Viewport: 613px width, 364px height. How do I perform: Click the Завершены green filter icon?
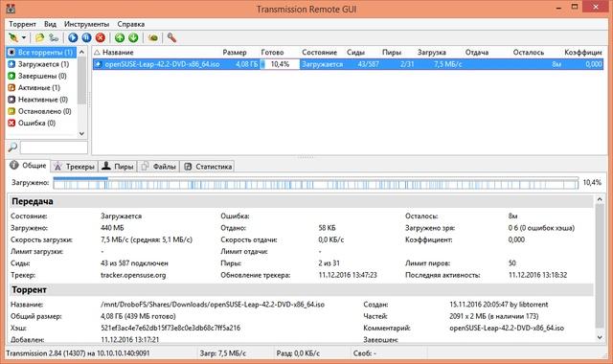11,76
